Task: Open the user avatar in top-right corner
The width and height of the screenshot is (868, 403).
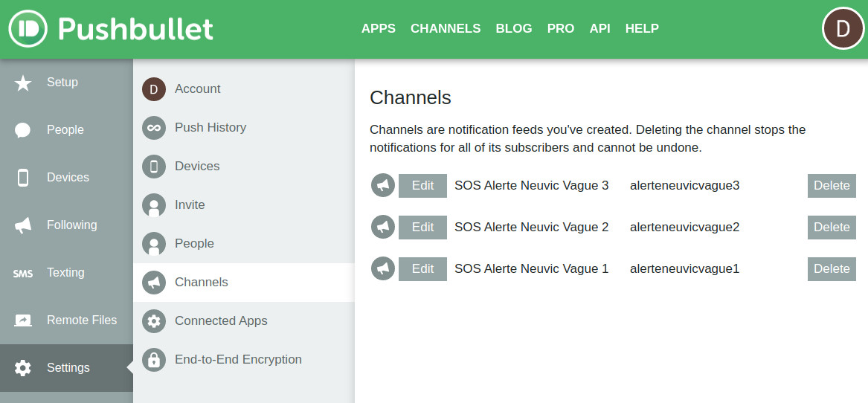Action: point(843,29)
